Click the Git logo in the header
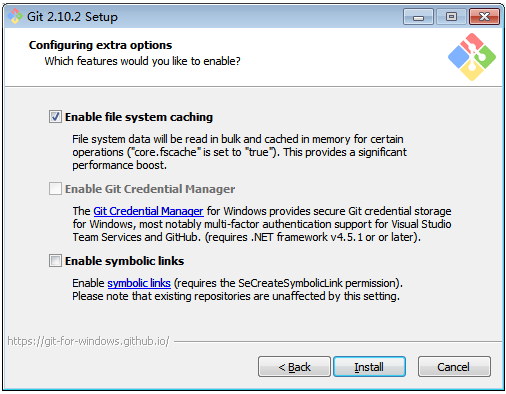The width and height of the screenshot is (506, 394). pyautogui.click(x=472, y=57)
